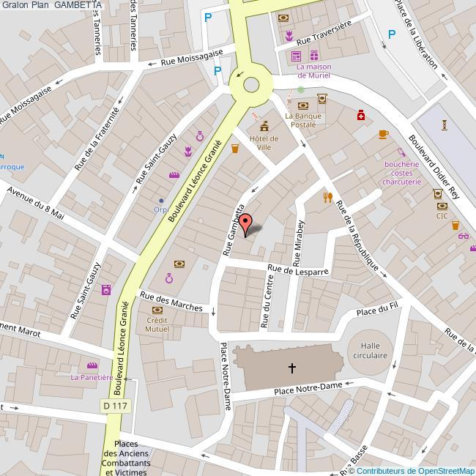The width and height of the screenshot is (476, 476).
Task: Click the Rue de Lesparre street label
Action: 298,270
